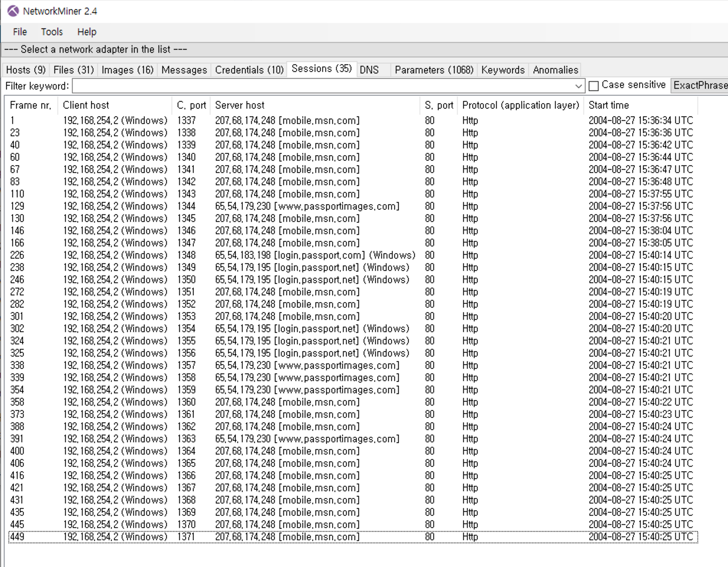Sort by the C. port column header
Image resolution: width=728 pixels, height=567 pixels.
coord(191,105)
